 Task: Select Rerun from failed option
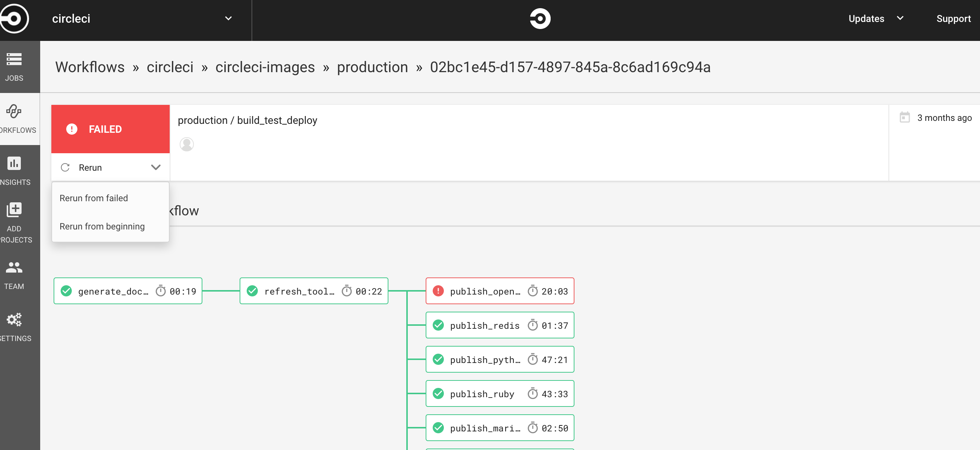click(111, 198)
